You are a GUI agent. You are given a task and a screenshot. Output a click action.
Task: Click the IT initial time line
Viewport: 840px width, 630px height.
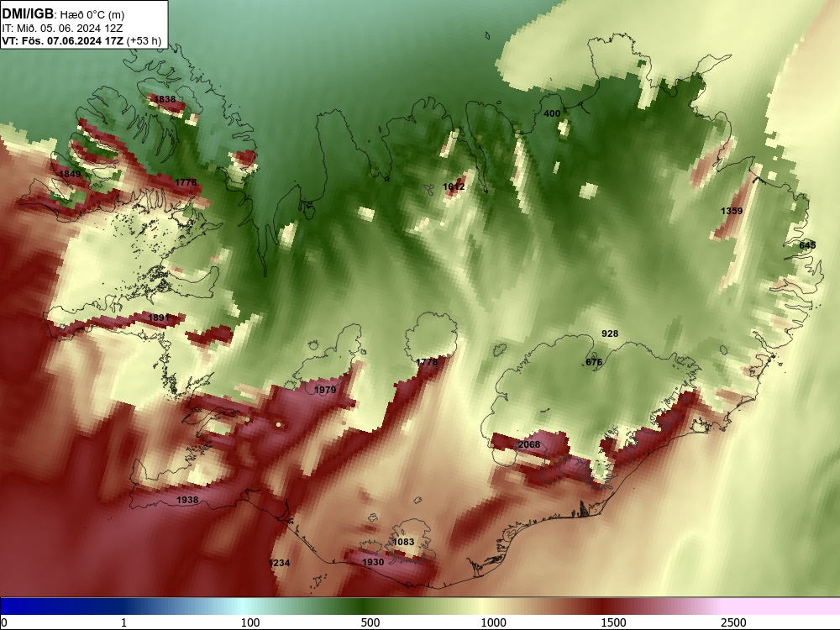[x=62, y=28]
